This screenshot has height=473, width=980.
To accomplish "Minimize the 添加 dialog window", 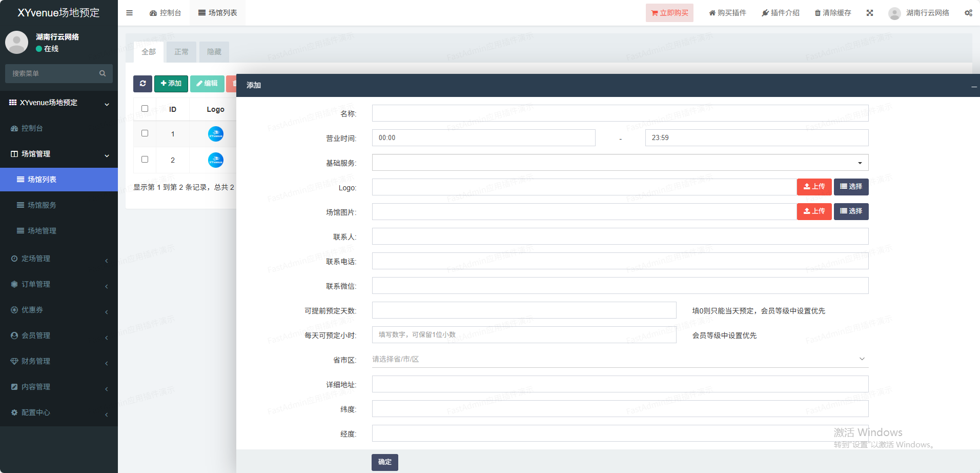I will [973, 86].
